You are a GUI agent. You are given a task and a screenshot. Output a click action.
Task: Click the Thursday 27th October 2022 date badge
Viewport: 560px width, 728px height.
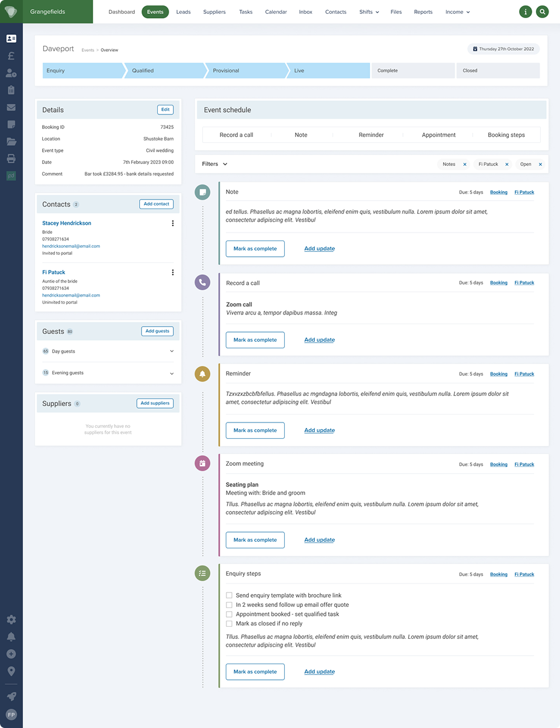pyautogui.click(x=503, y=49)
